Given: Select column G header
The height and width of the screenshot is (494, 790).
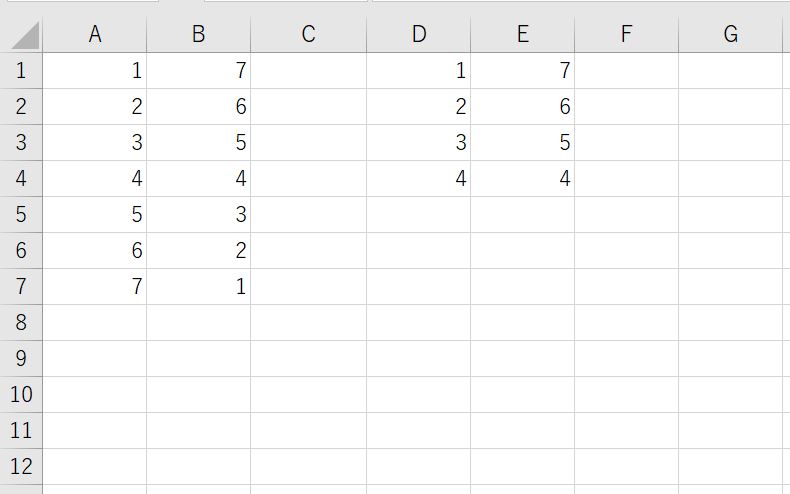Looking at the screenshot, I should pos(731,34).
